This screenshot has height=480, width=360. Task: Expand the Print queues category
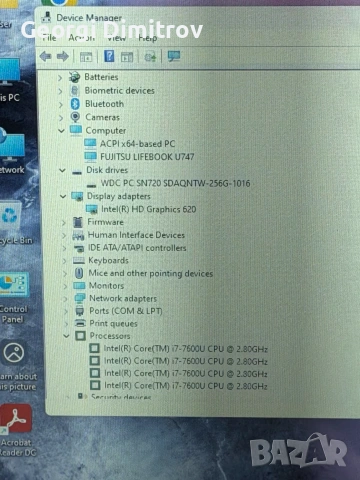point(67,324)
